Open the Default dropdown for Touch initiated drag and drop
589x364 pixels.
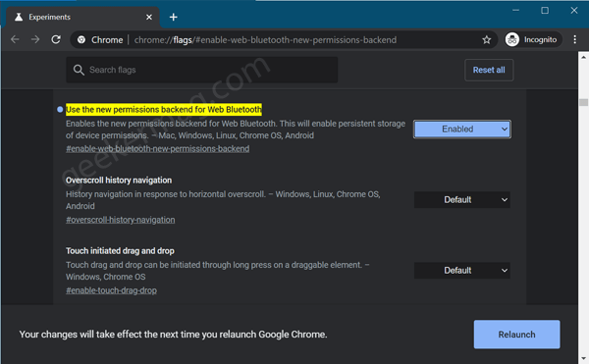coord(461,270)
